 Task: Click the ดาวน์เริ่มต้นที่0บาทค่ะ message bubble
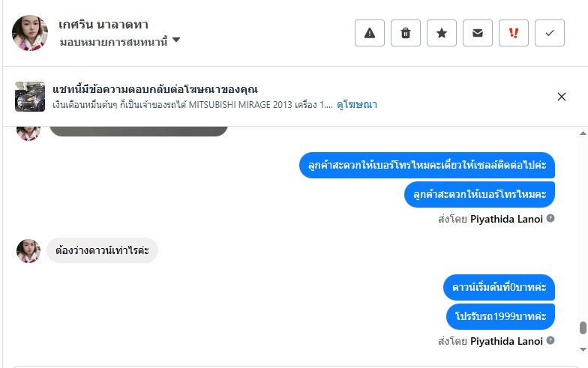coord(499,287)
